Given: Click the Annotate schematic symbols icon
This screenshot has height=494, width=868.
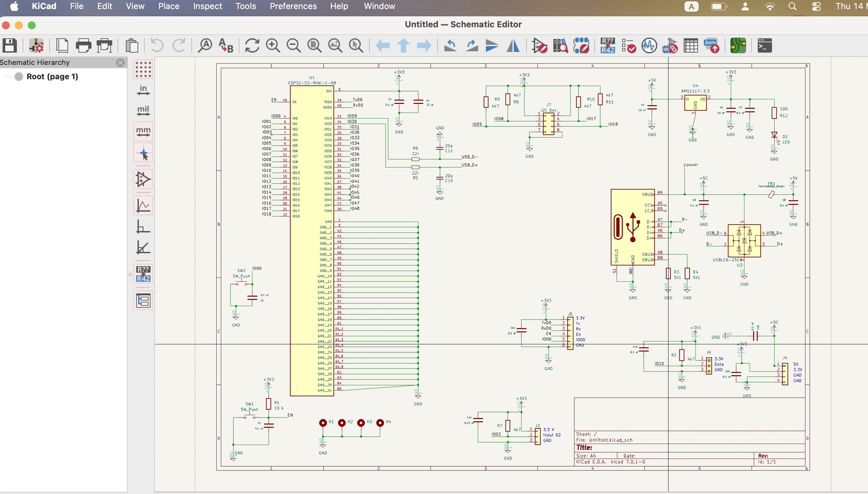Looking at the screenshot, I should [x=608, y=46].
